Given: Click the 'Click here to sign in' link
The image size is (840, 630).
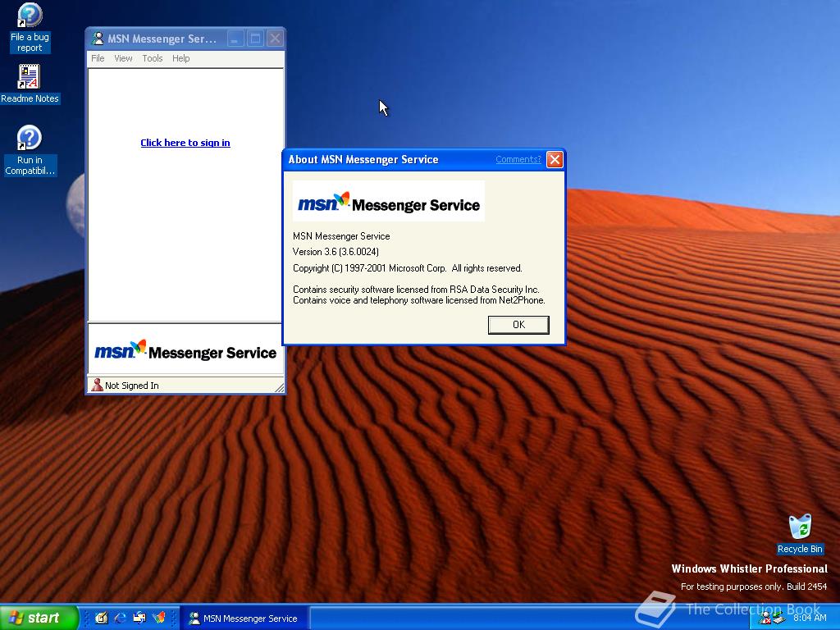Looking at the screenshot, I should click(x=185, y=143).
